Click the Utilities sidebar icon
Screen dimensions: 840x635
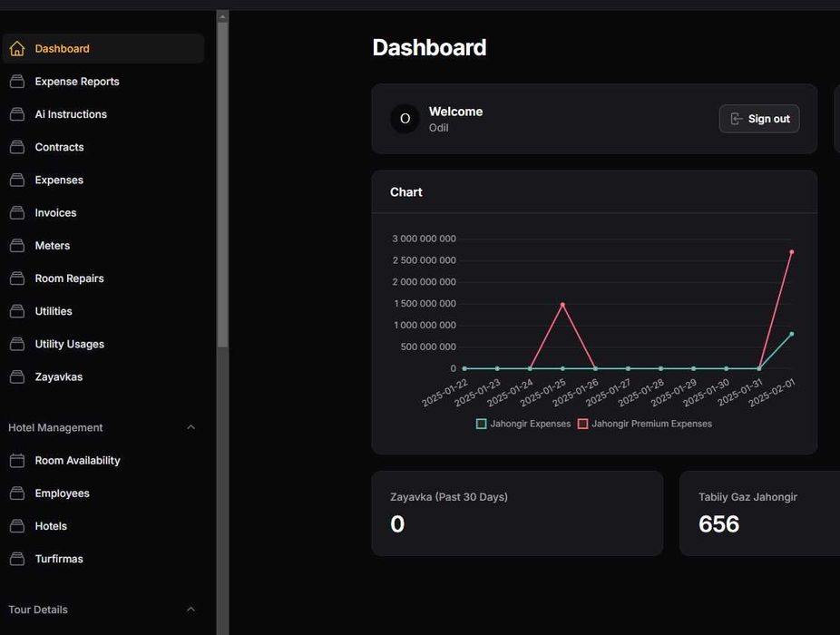pos(17,311)
